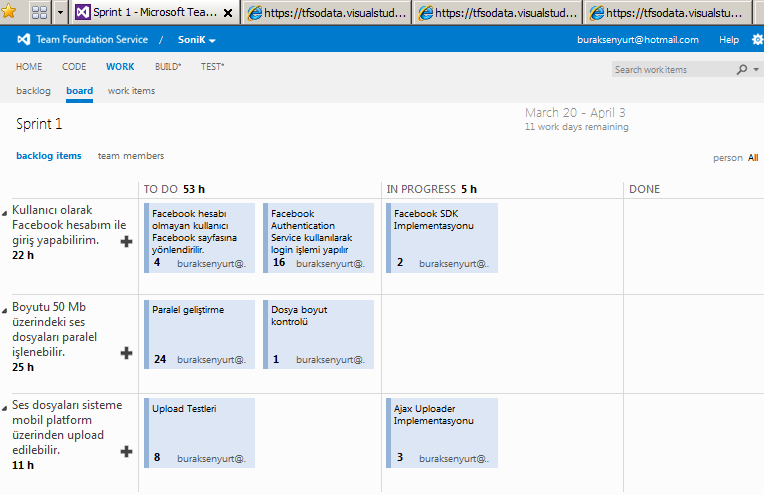Open the Quick Tabs grid icon

coord(40,13)
